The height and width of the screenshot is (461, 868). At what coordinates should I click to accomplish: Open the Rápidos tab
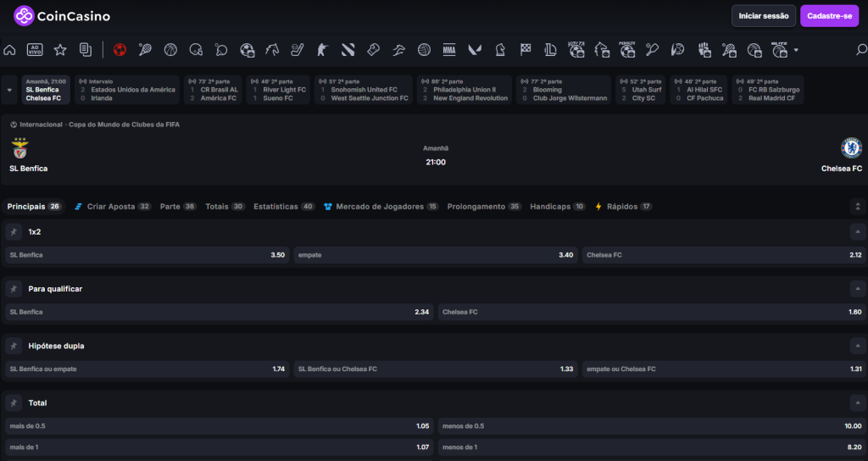click(623, 207)
